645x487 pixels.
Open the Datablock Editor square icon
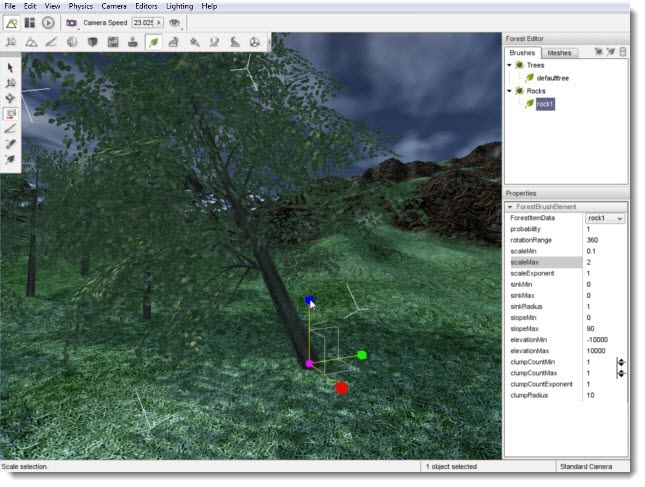(x=113, y=42)
